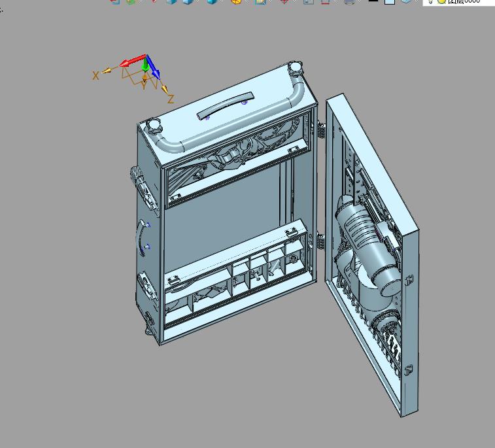Click the orange X axis cone

[107, 71]
